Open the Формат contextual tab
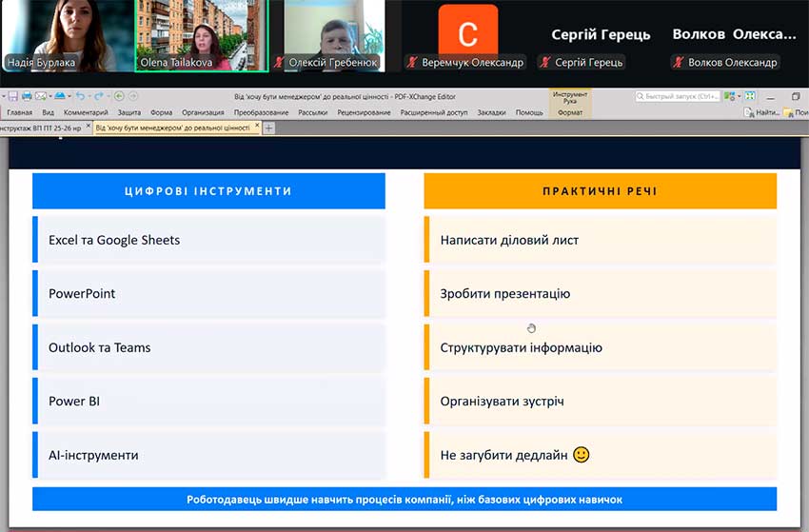 [570, 112]
